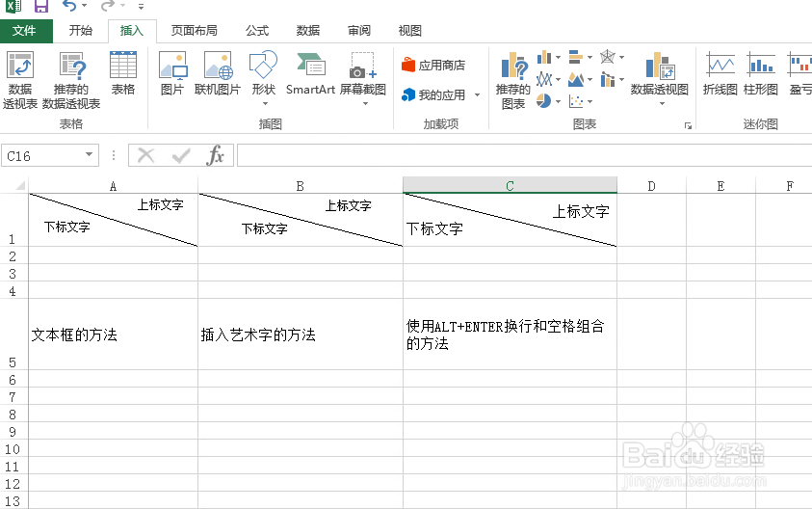Image resolution: width=812 pixels, height=509 pixels.
Task: Select cell containing 文本框的方法
Action: [x=113, y=334]
